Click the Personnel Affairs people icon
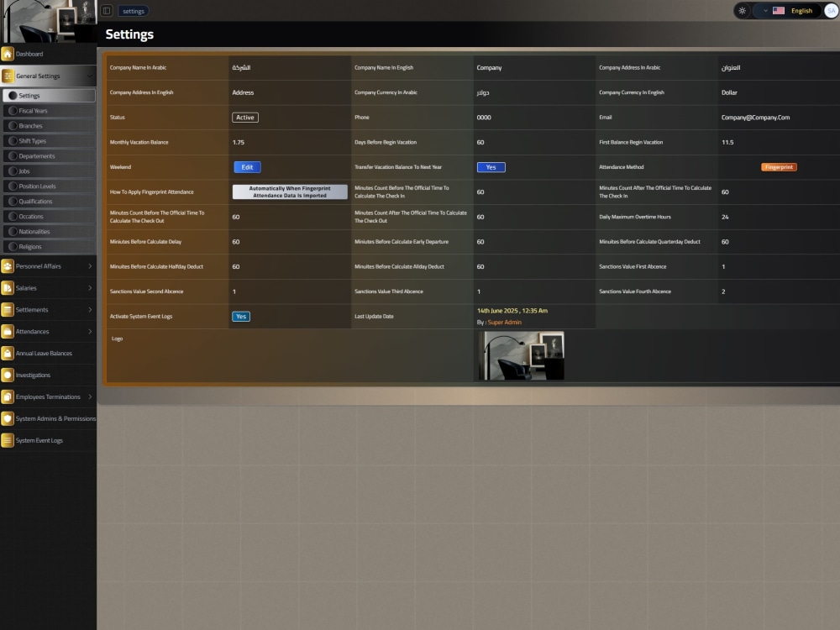840x630 pixels. point(8,266)
